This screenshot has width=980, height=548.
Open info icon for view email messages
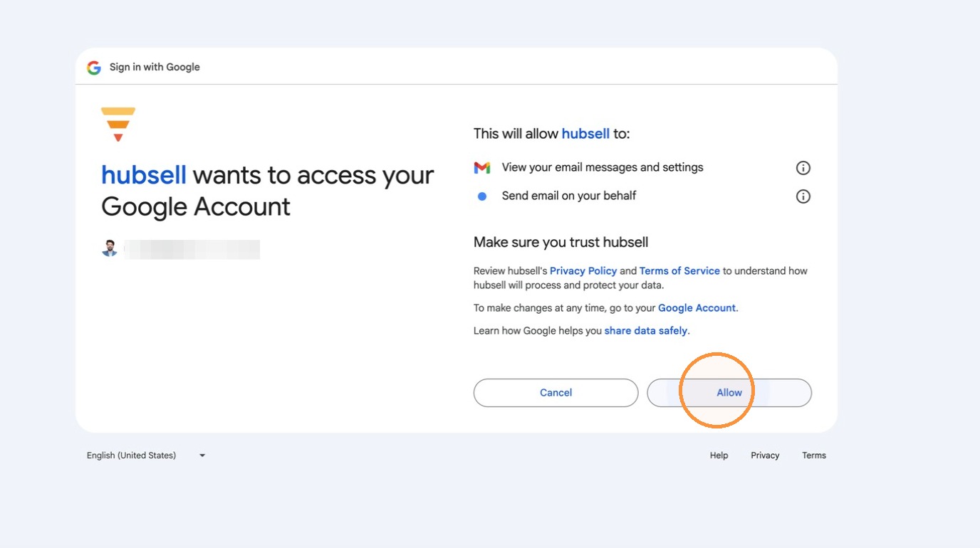803,168
